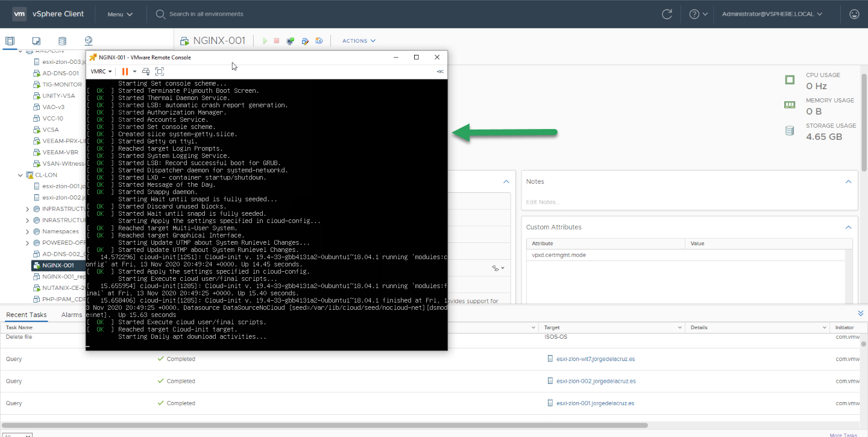This screenshot has width=868, height=437.
Task: Click the Delete file task row
Action: pyautogui.click(x=430, y=338)
